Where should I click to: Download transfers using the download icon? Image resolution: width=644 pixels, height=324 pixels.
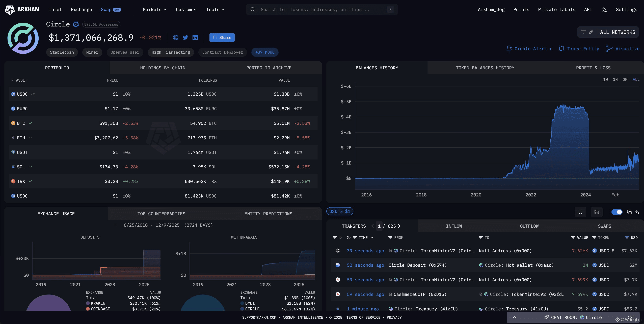[636, 212]
